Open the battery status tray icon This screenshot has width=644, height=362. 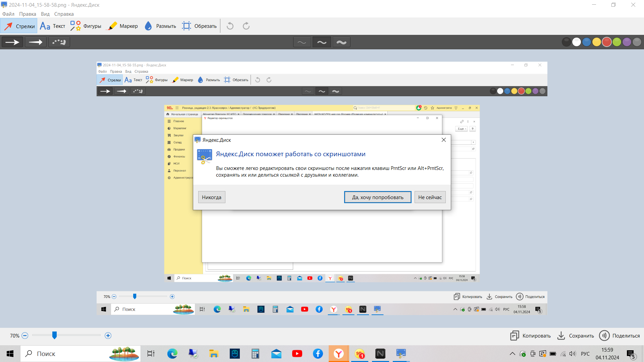[x=553, y=354]
